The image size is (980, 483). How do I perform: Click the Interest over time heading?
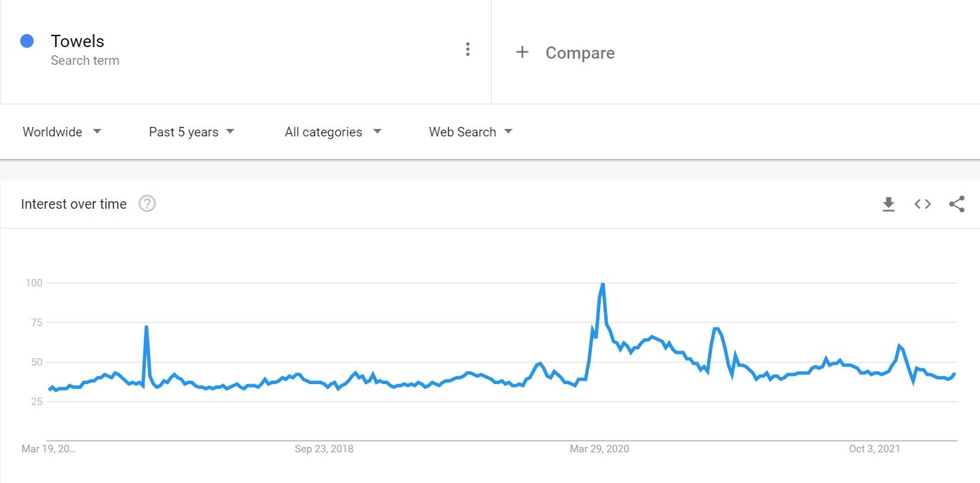(x=74, y=203)
